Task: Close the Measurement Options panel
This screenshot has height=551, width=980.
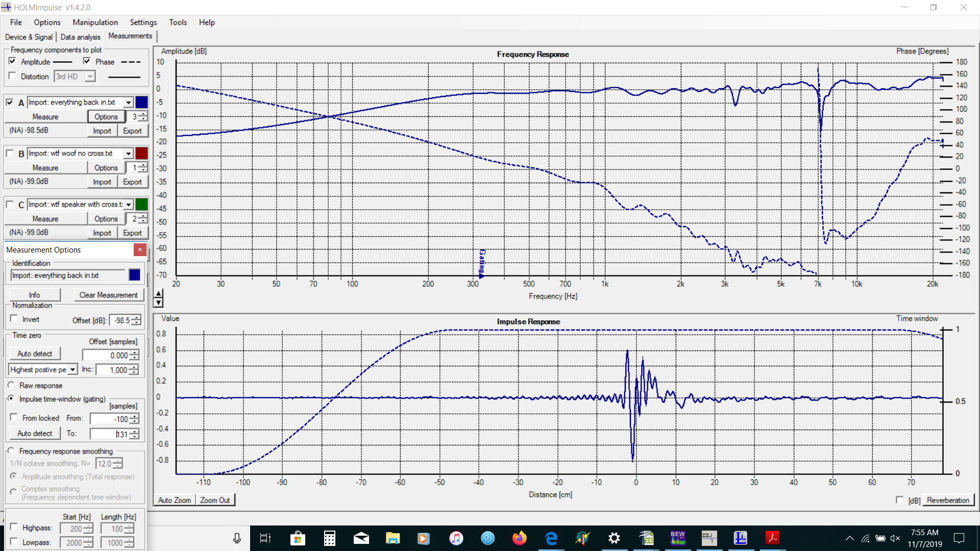Action: 140,249
